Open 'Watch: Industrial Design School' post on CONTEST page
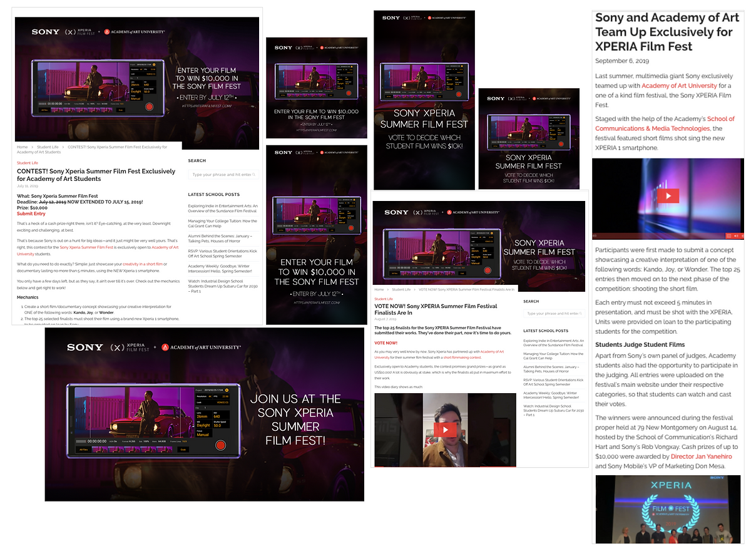The width and height of the screenshot is (756, 551). 223,286
